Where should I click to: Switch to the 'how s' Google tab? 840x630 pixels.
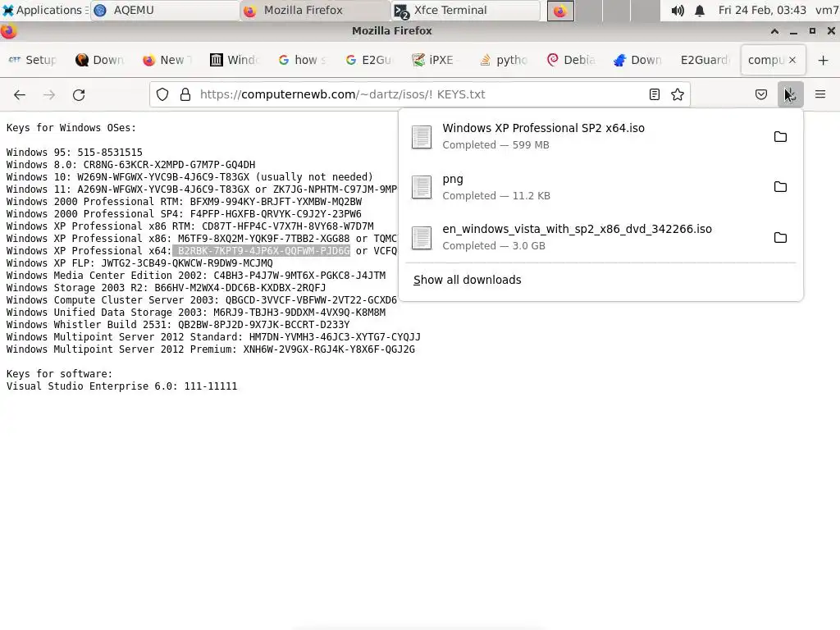302,60
